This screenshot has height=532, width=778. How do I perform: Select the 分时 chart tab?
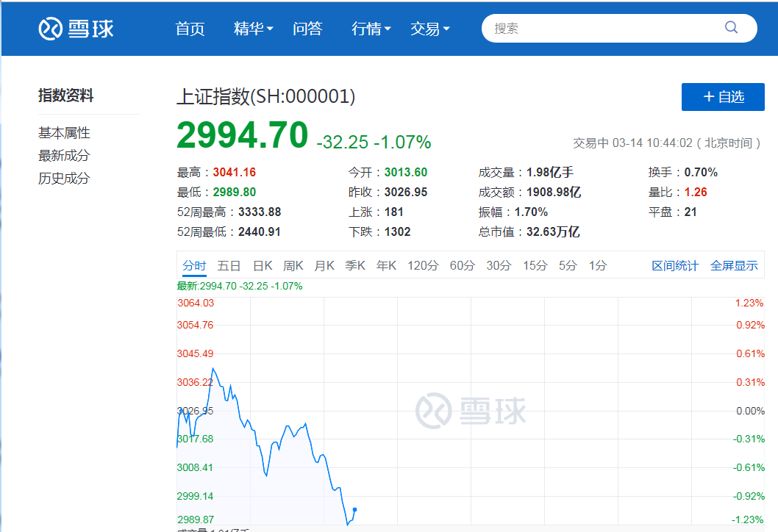point(194,266)
